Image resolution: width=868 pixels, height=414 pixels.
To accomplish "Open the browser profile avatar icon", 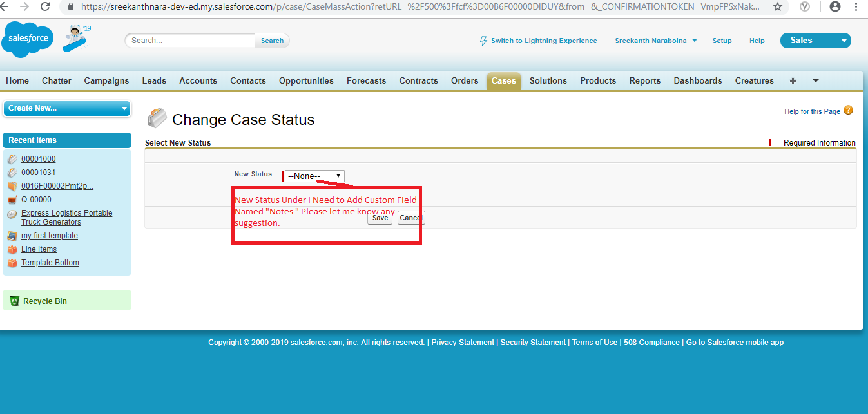I will click(835, 7).
